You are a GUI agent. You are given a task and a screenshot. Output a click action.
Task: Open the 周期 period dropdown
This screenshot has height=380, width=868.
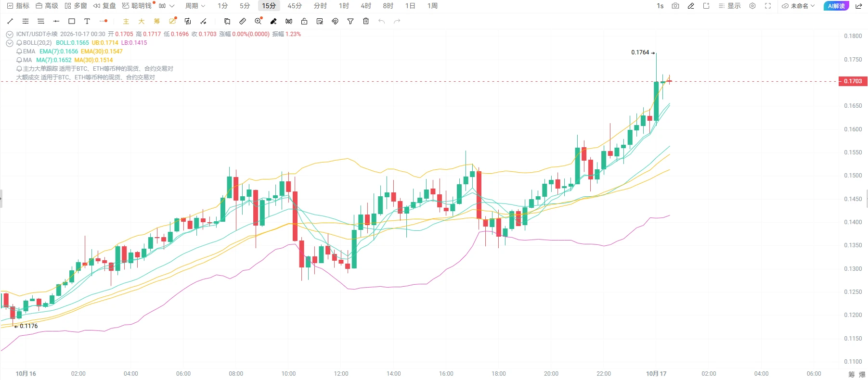195,6
